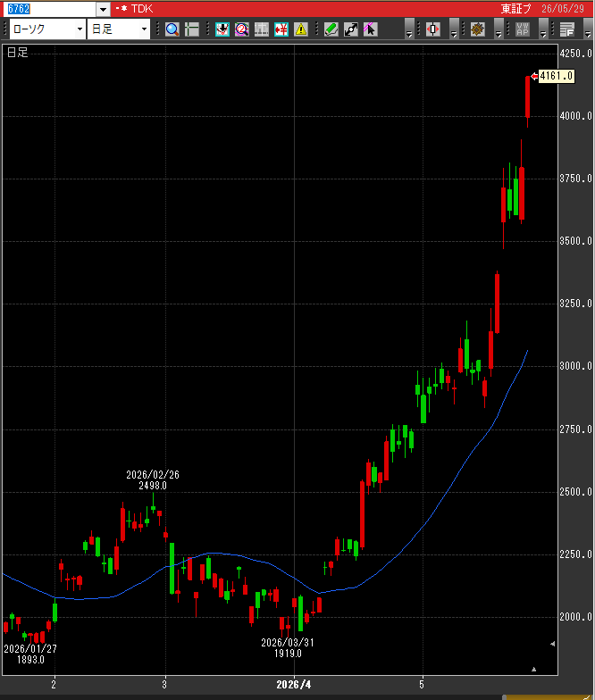The width and height of the screenshot is (595, 700).
Task: Click the 2000.0 price axis label
Action: [575, 617]
